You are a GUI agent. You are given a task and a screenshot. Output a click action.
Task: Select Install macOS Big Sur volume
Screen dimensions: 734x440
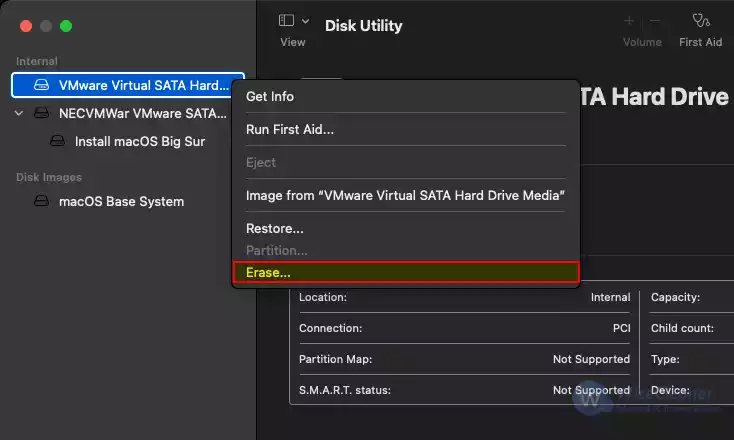coord(128,141)
